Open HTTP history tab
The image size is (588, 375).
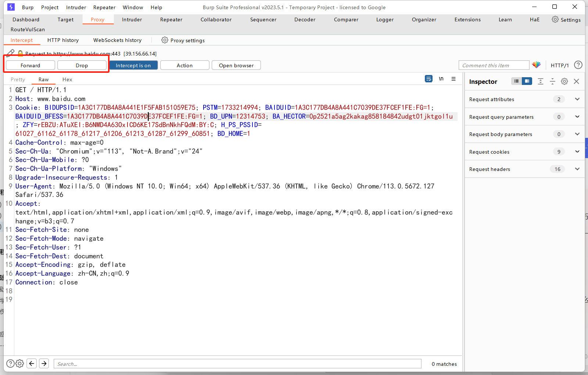63,40
